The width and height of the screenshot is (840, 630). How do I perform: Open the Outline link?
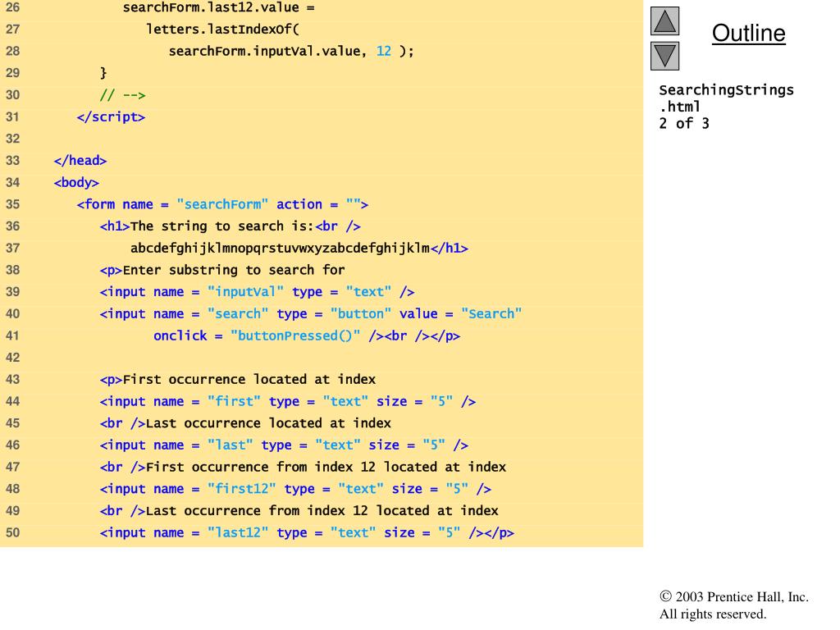pyautogui.click(x=748, y=33)
